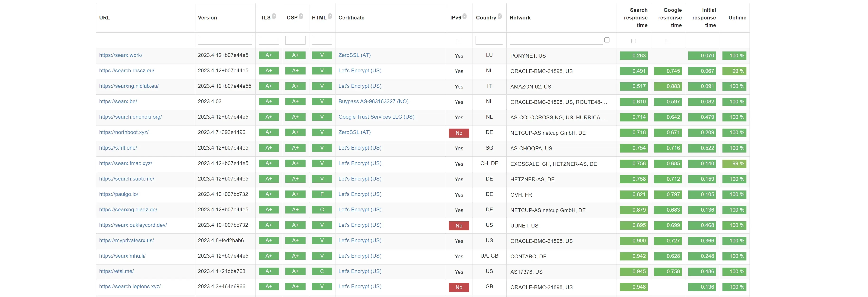Tick the checkbox beside Network filter field
The width and height of the screenshot is (868, 297).
pyautogui.click(x=607, y=40)
